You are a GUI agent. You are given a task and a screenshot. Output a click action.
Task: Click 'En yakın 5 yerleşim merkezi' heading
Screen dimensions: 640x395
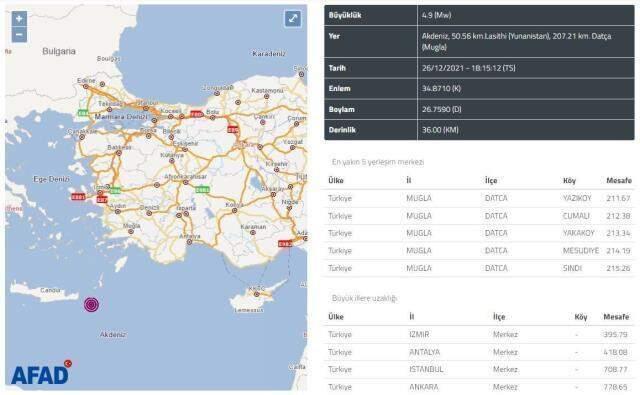(378, 162)
